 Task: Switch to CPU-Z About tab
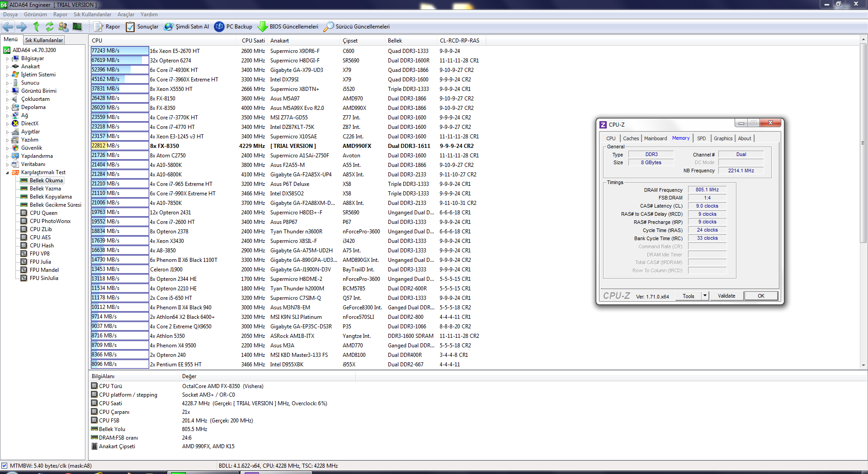pos(745,138)
